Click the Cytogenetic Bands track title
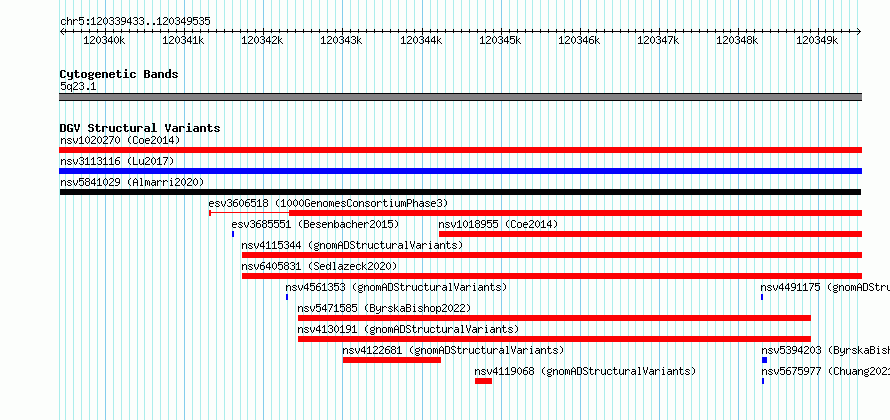This screenshot has width=890, height=420. pyautogui.click(x=119, y=74)
